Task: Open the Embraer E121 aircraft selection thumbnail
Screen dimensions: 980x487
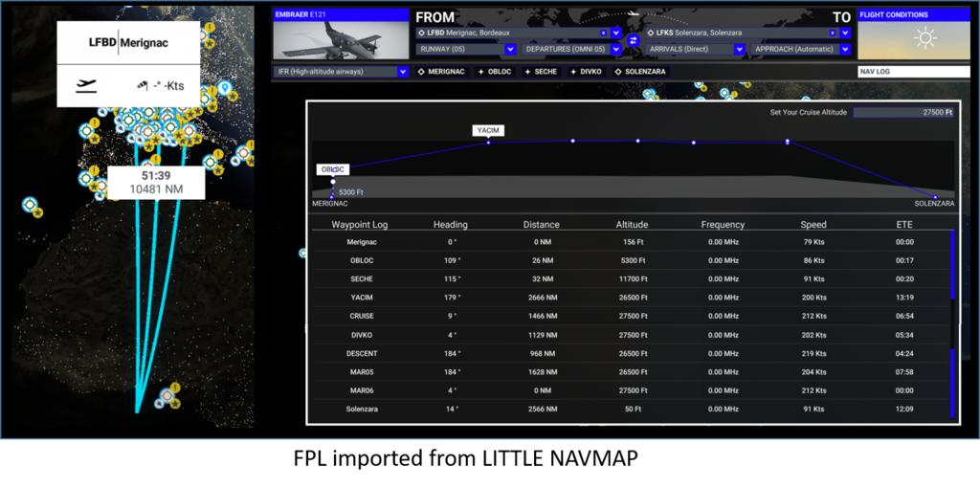Action: coord(341,40)
